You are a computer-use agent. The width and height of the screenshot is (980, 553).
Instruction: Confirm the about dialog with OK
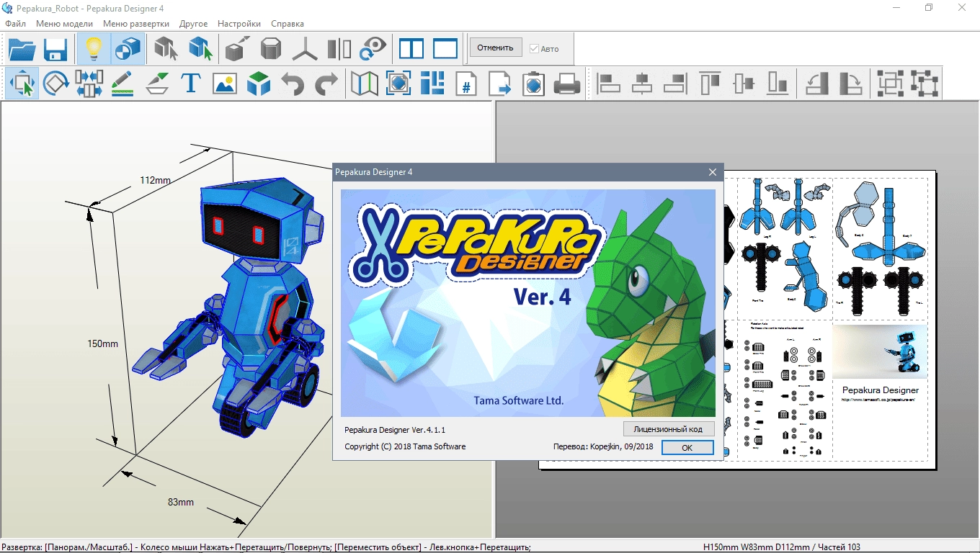click(x=687, y=447)
